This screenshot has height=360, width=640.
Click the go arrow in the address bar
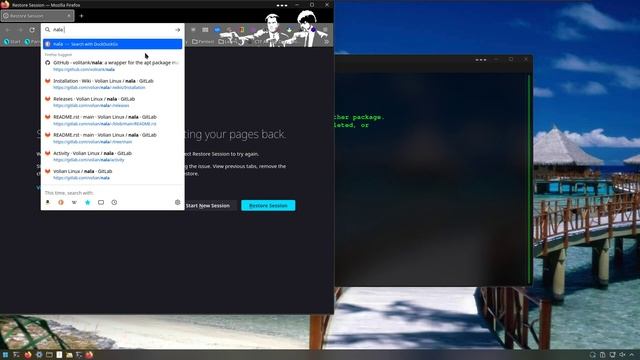click(177, 30)
